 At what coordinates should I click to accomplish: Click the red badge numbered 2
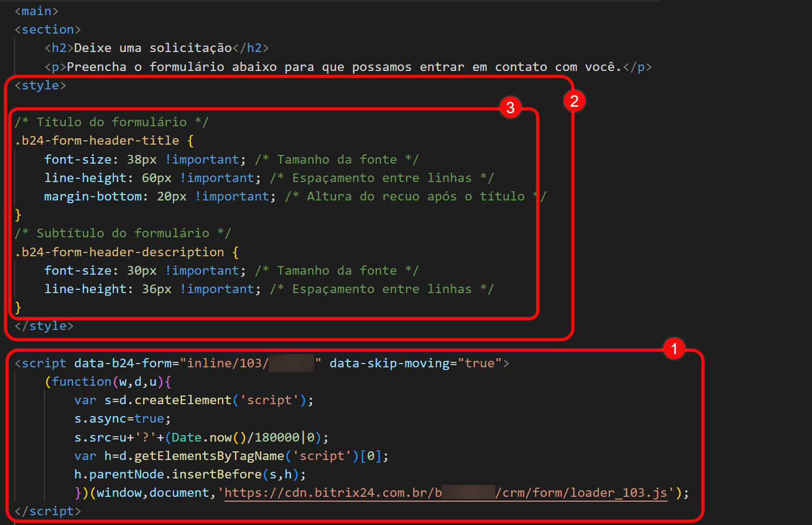click(574, 101)
